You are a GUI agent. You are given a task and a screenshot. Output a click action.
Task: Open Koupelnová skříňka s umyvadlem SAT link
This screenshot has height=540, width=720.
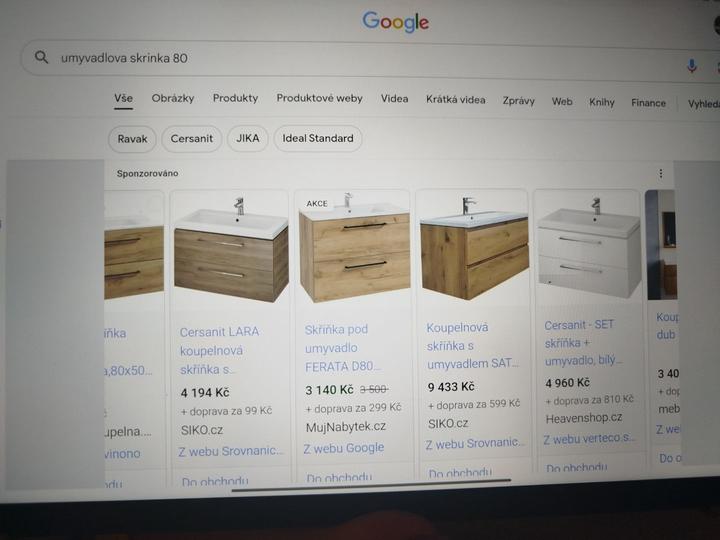[472, 345]
